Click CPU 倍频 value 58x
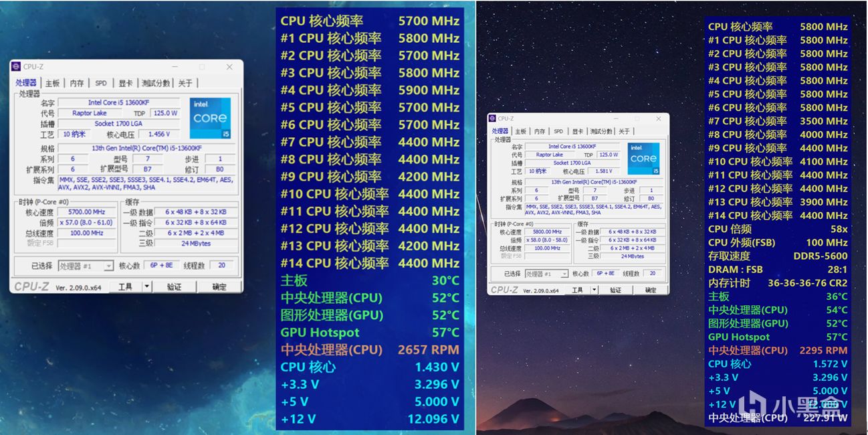868x435 pixels. [x=839, y=229]
